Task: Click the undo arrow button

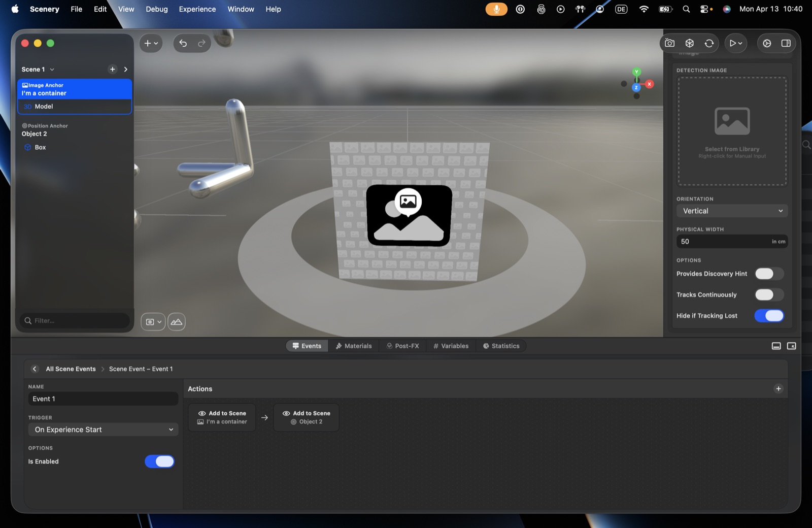Action: coord(183,43)
